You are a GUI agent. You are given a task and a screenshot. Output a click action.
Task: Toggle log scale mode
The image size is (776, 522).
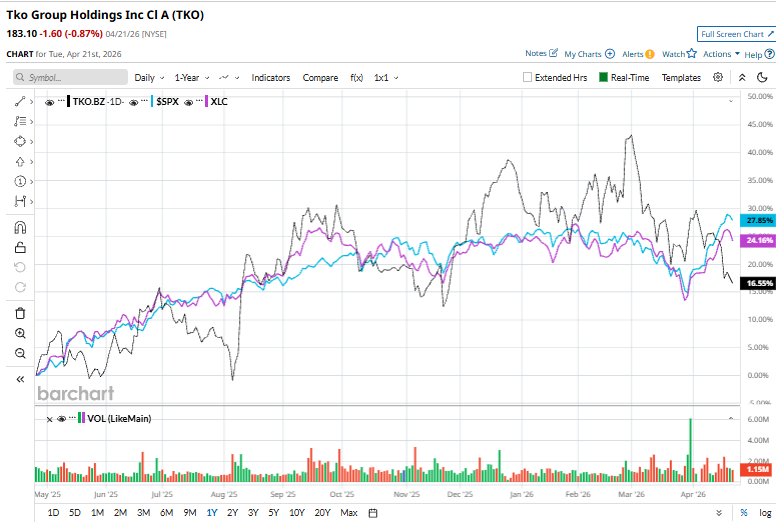pos(765,513)
